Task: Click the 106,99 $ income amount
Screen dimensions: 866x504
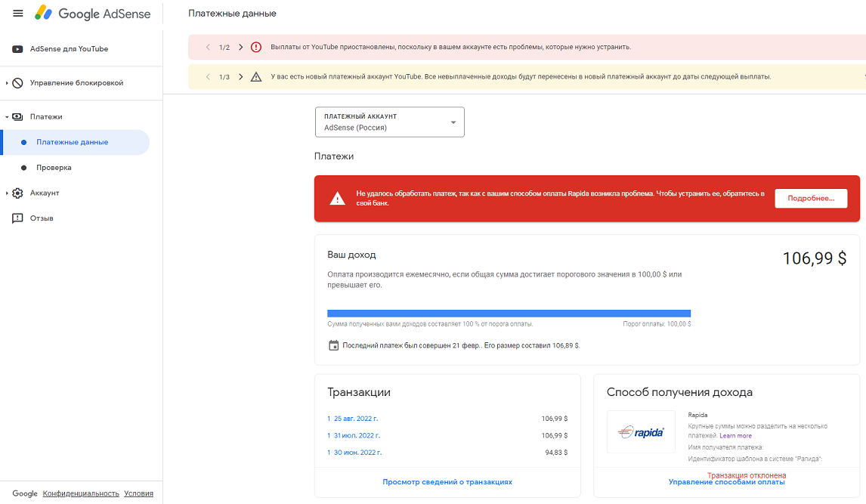Action: click(x=814, y=258)
